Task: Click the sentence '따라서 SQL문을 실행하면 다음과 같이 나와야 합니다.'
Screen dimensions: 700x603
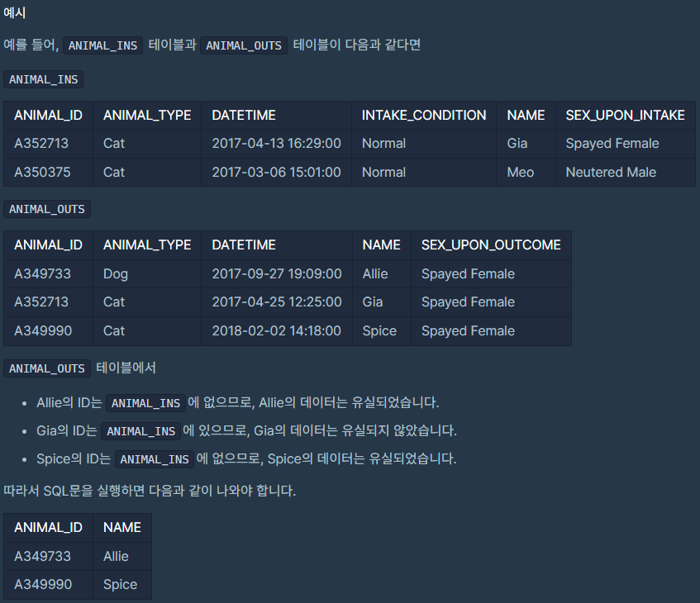Action: [150, 491]
